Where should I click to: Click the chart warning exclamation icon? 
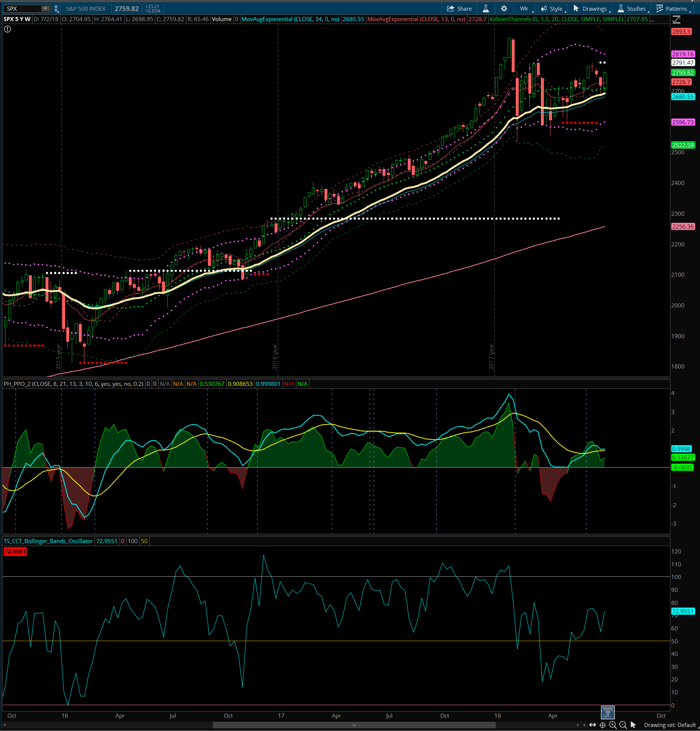[7, 29]
